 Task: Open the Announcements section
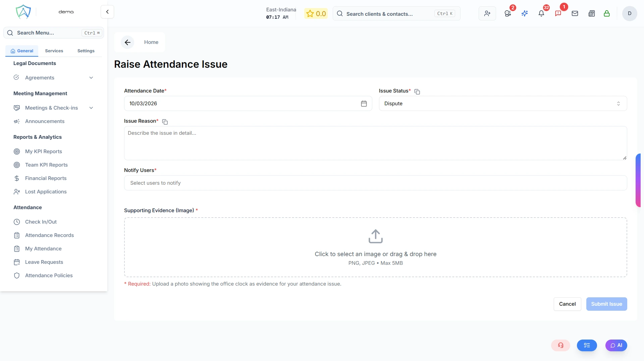coord(45,121)
